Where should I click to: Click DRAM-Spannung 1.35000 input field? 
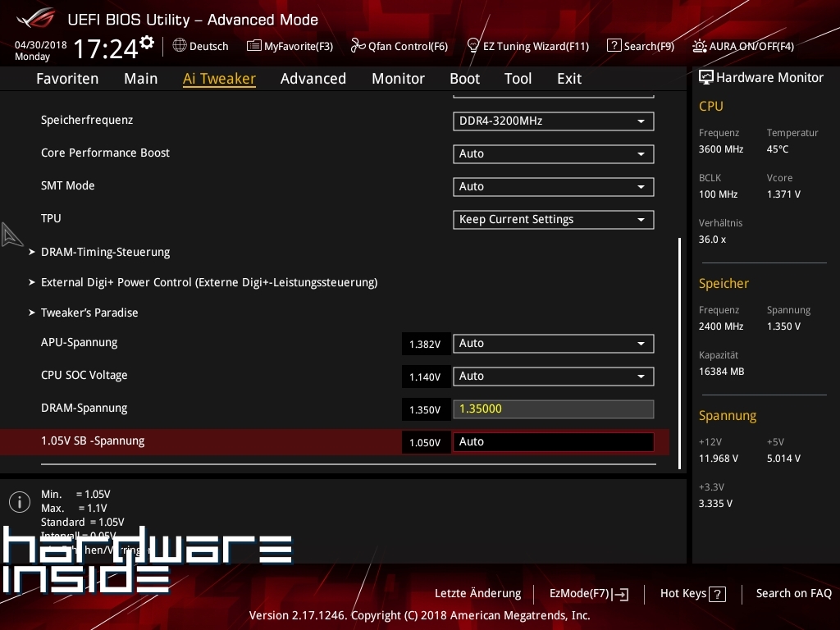click(554, 409)
